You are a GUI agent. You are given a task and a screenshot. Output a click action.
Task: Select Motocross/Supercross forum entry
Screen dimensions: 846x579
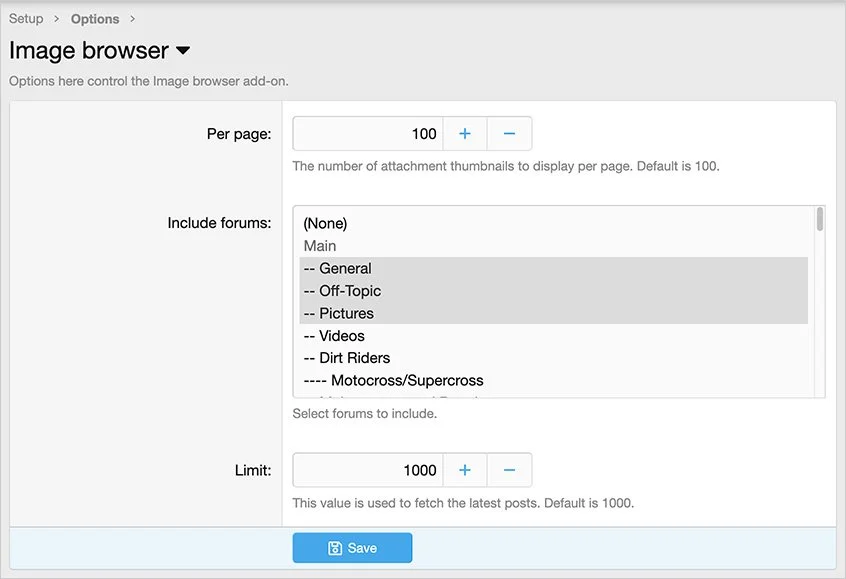tap(407, 380)
